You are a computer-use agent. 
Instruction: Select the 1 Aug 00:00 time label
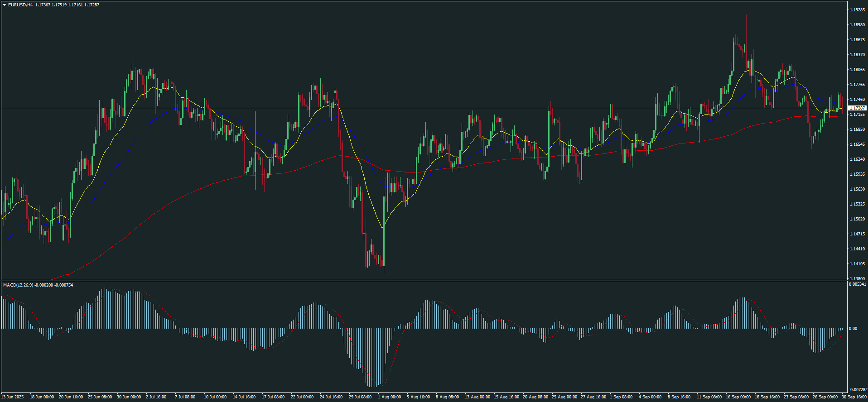point(389,397)
